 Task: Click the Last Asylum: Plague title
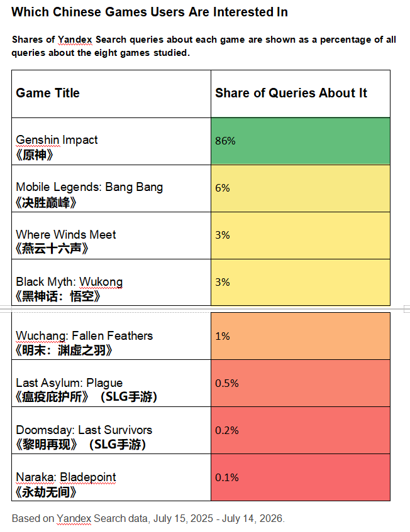[x=69, y=383]
